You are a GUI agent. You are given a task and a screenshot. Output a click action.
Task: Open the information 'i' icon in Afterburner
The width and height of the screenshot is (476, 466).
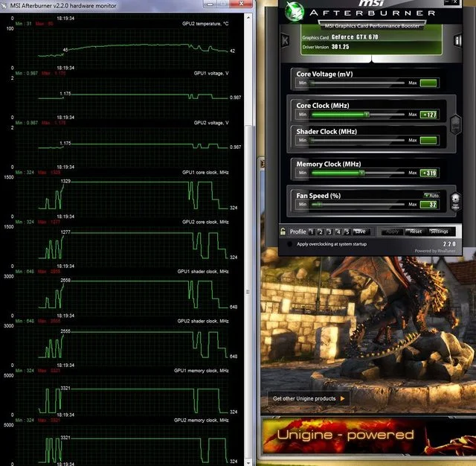pyautogui.click(x=458, y=40)
